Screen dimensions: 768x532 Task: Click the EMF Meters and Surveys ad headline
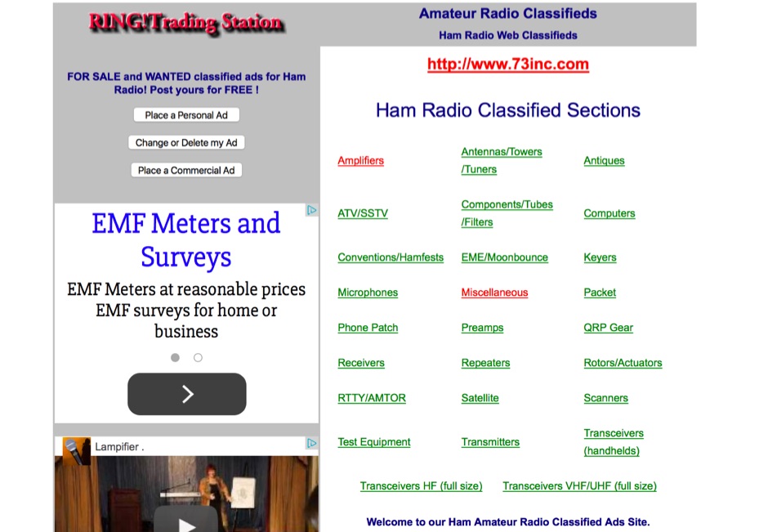tap(186, 239)
